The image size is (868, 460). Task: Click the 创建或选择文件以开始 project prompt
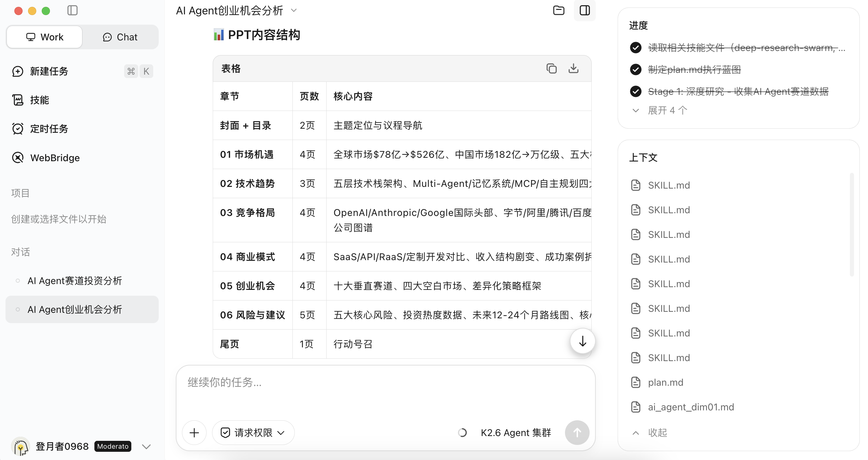[59, 219]
